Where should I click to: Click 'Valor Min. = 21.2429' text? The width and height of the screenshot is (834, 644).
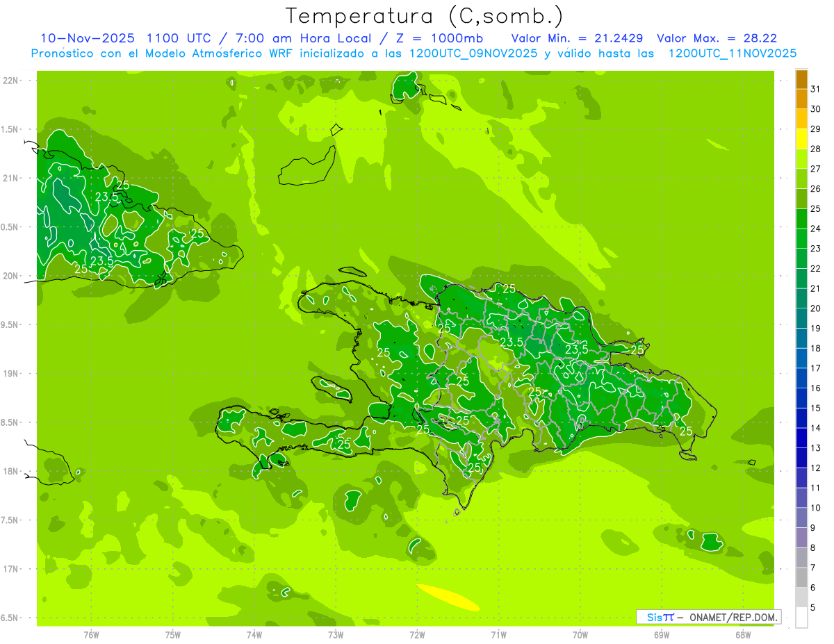click(x=577, y=38)
